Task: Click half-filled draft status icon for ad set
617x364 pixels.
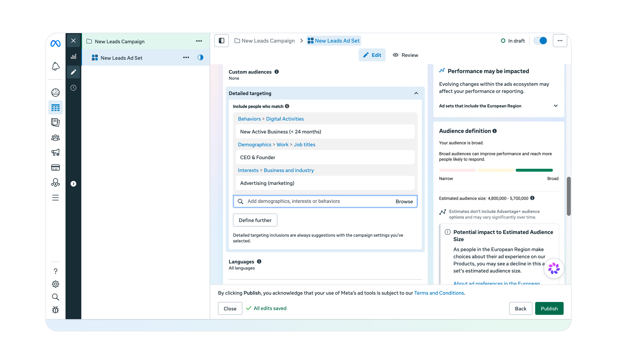Action: pos(200,57)
